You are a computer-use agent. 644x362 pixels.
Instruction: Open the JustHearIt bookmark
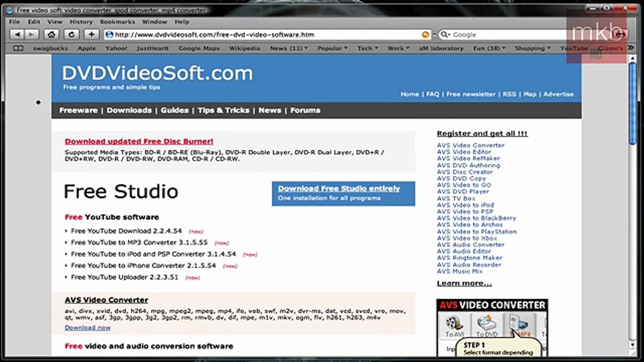pyautogui.click(x=152, y=48)
